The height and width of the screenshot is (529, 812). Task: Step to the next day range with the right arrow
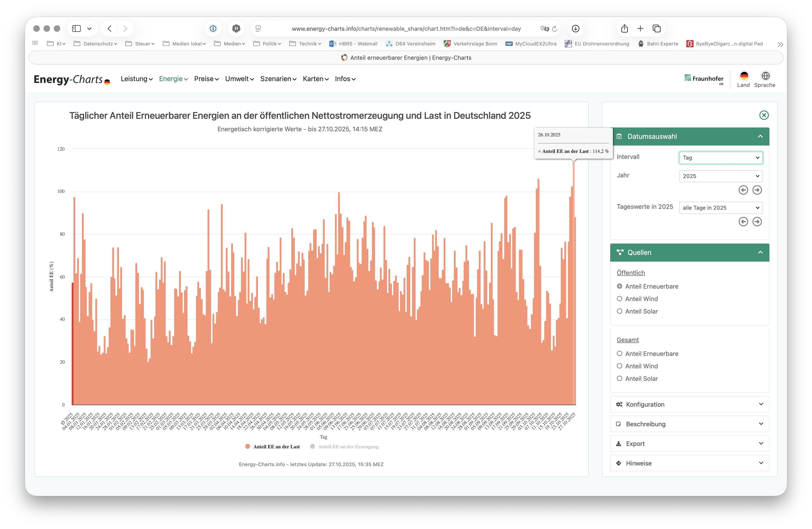(x=757, y=222)
